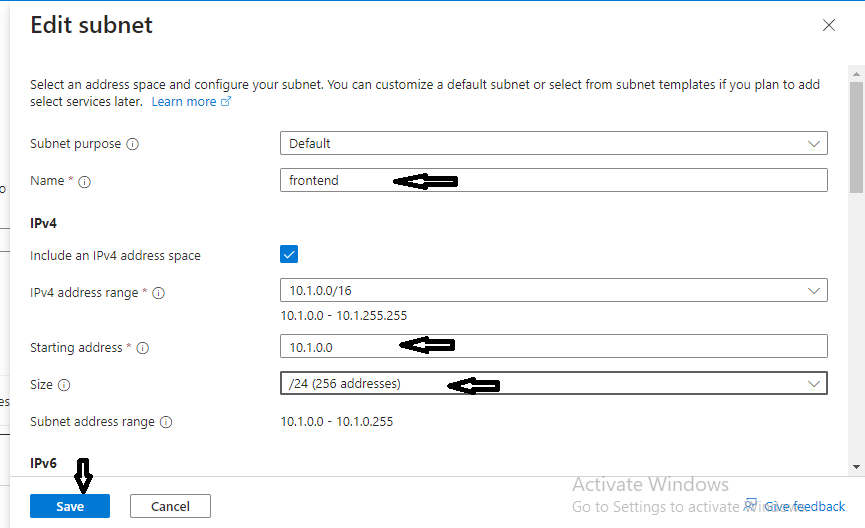Image resolution: width=865 pixels, height=528 pixels.
Task: Click the Size info icon
Action: click(x=64, y=385)
